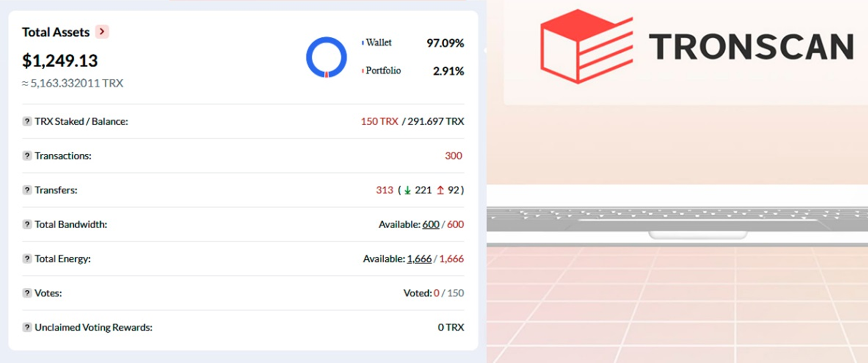Open the 300 transactions count link
This screenshot has width=868, height=363.
[453, 156]
